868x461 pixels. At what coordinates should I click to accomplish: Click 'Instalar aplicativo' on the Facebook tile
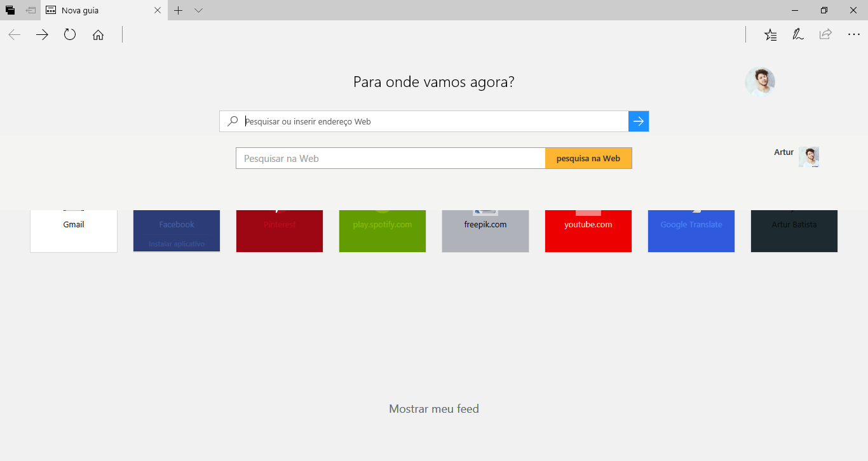[x=177, y=244]
